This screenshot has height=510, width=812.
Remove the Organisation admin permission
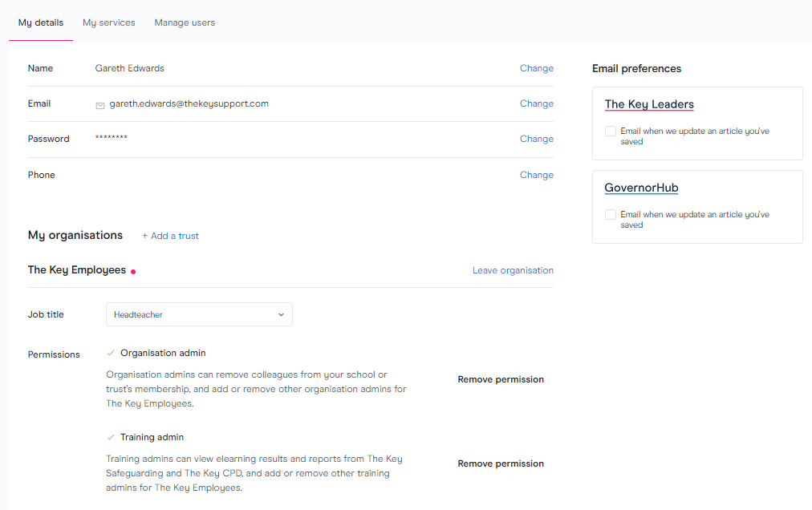pyautogui.click(x=501, y=379)
